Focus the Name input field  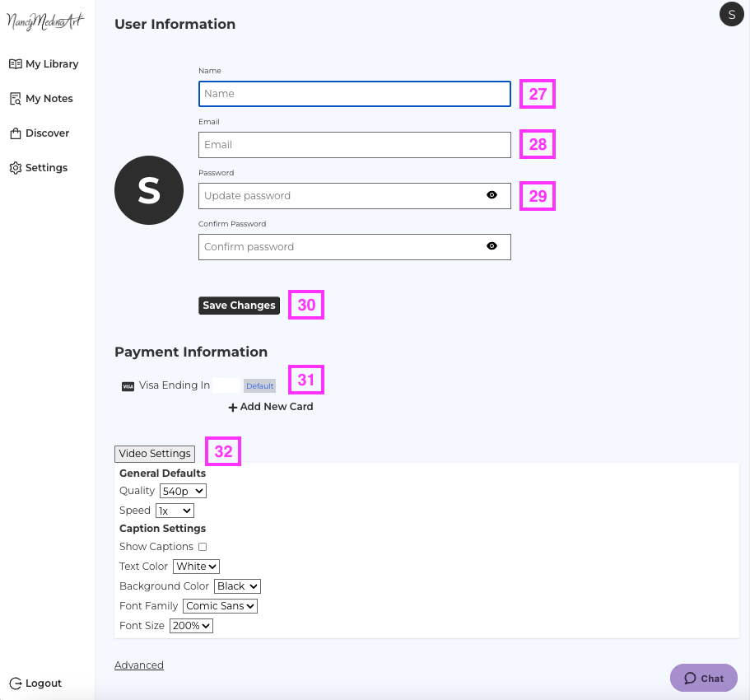355,94
